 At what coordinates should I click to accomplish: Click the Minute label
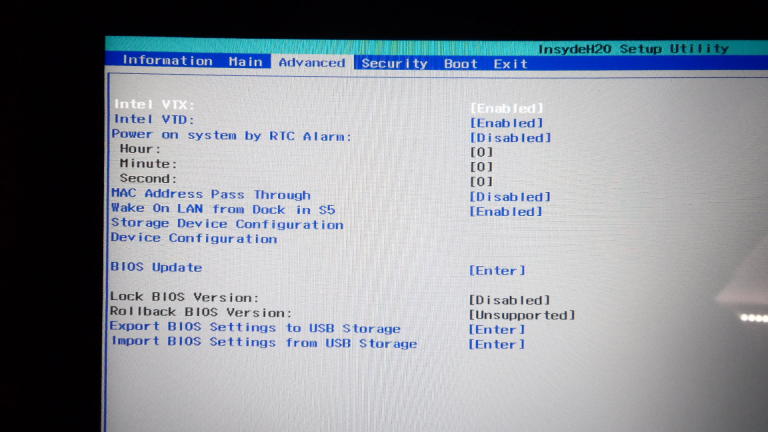tap(148, 164)
